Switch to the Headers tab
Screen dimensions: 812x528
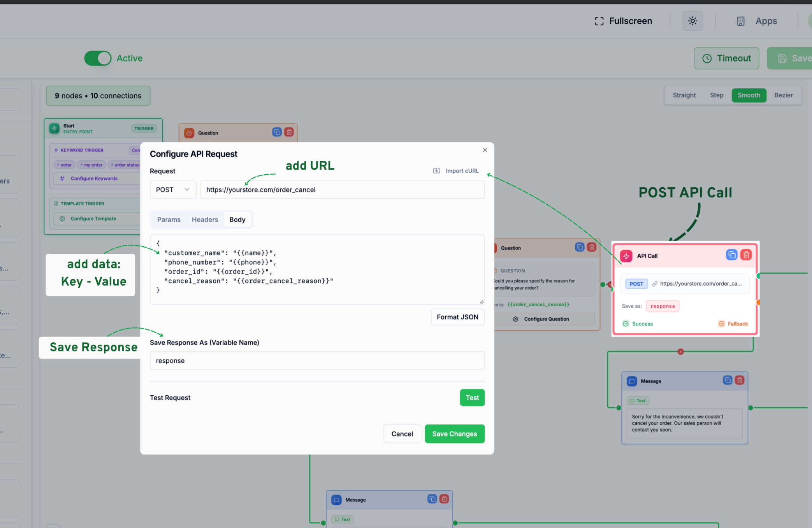pyautogui.click(x=205, y=220)
